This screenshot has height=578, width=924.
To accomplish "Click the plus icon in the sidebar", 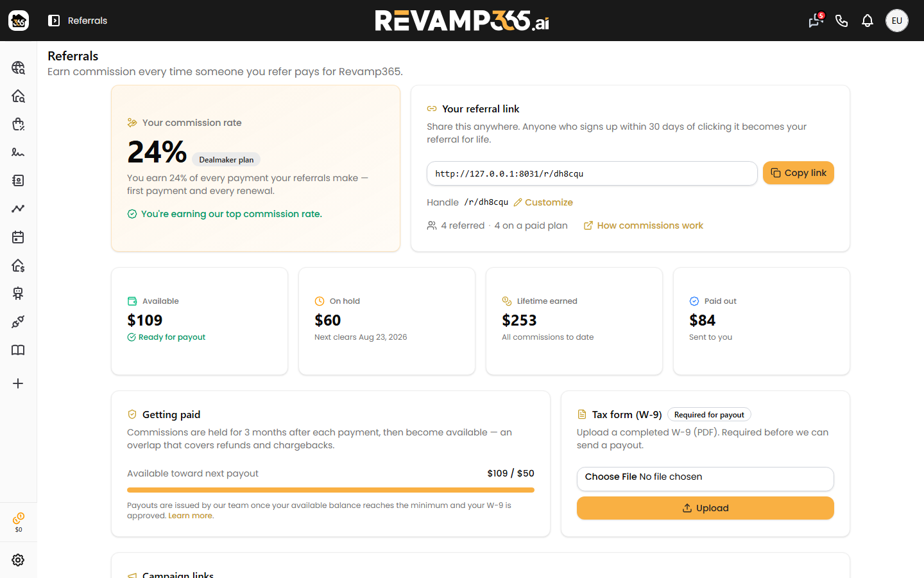I will coord(18,383).
